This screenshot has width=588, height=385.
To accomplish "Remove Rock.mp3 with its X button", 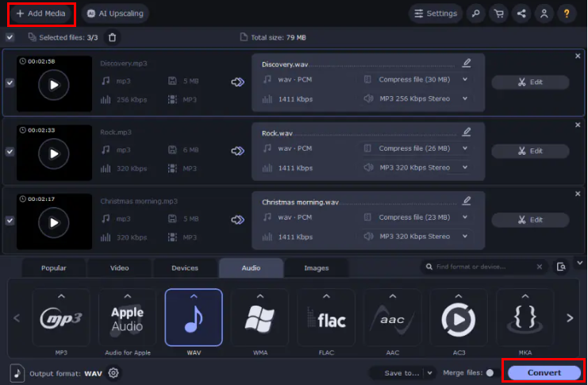I will tap(578, 125).
